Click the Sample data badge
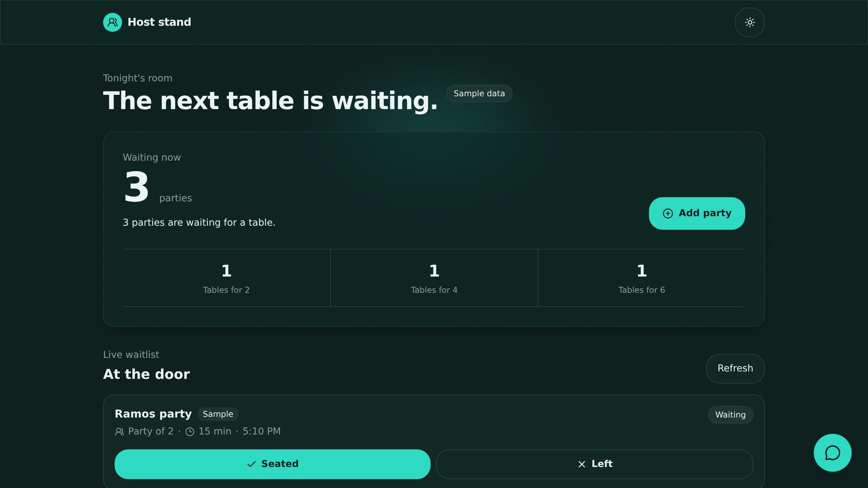 479,94
